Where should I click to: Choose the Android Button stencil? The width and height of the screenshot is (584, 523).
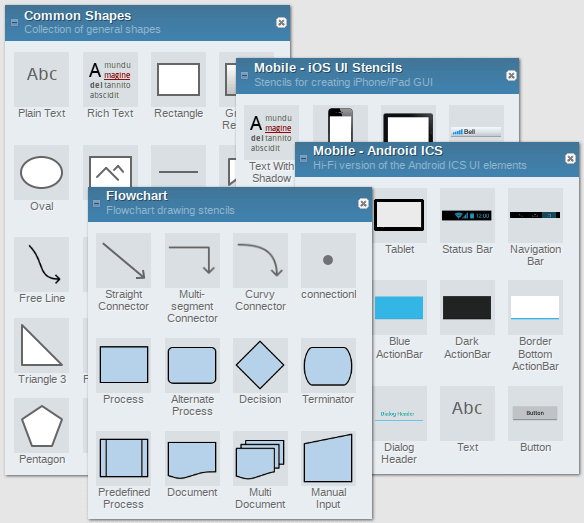[x=535, y=413]
